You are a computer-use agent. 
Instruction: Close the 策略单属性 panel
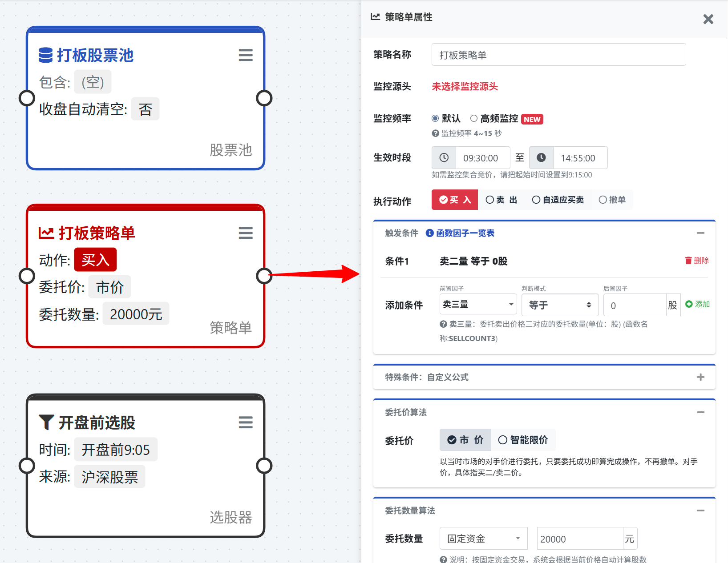tap(708, 19)
